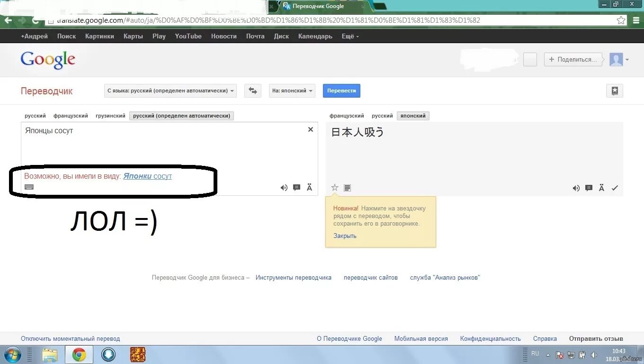Click the Share (Поделиться) button

(x=573, y=60)
